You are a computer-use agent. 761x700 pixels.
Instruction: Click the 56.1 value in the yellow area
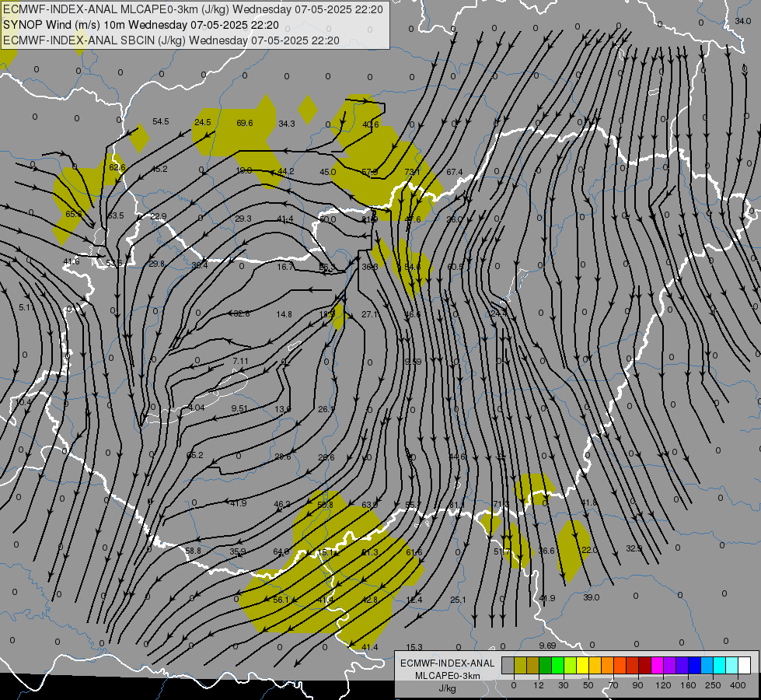click(281, 600)
